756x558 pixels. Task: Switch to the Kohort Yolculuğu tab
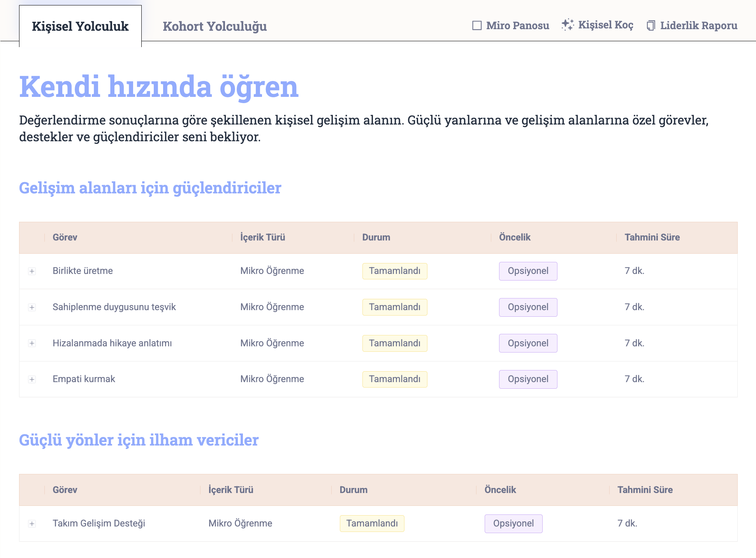214,26
